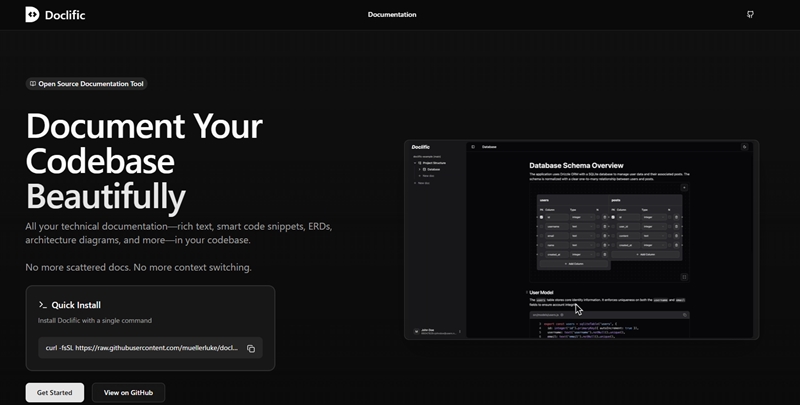Click the curl command text field
Viewport: 800px width, 405px height.
pyautogui.click(x=142, y=348)
